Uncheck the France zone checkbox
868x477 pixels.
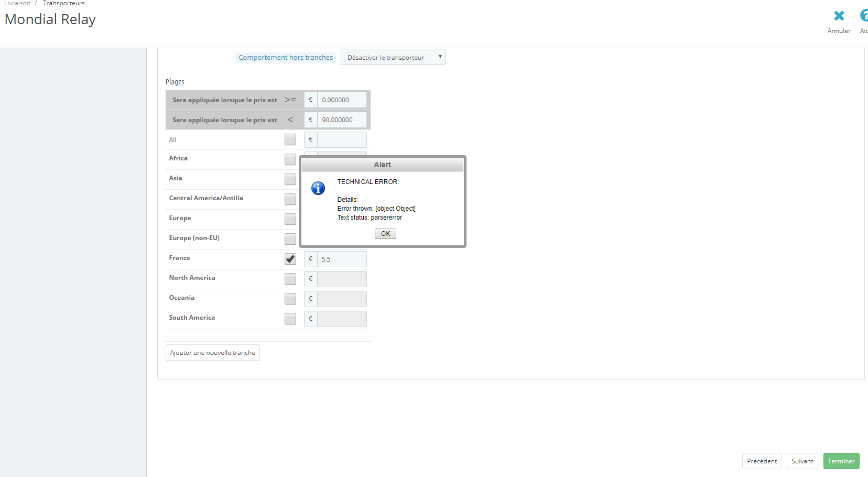[x=290, y=259]
